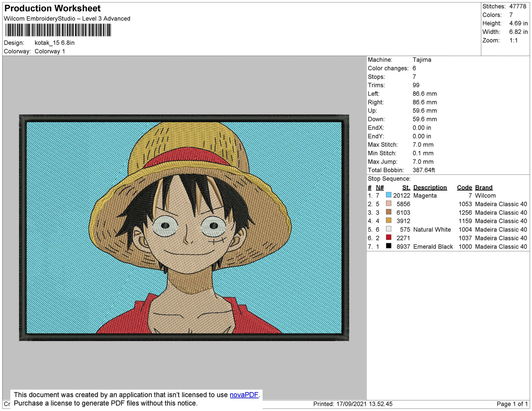Click the stitch count '47778'
Viewport: 532px width, 411px height.
click(x=518, y=6)
